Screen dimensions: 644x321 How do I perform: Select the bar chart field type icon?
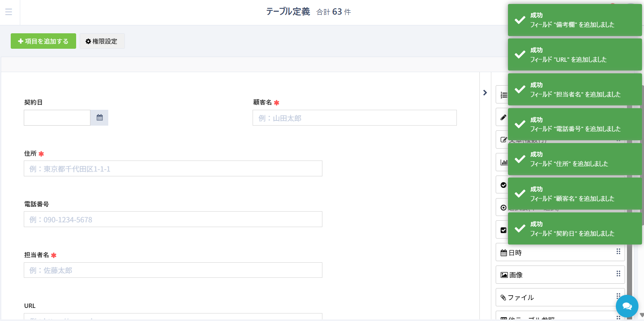[x=504, y=162]
